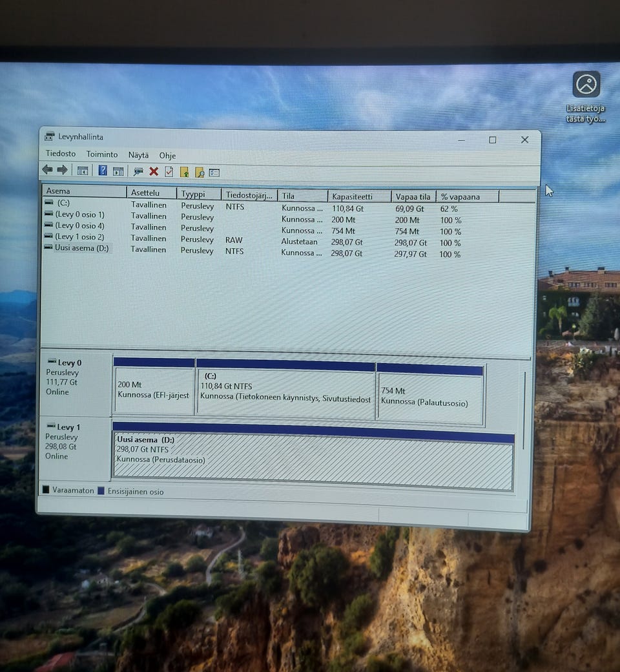Sort by the Tila column header

click(x=302, y=196)
